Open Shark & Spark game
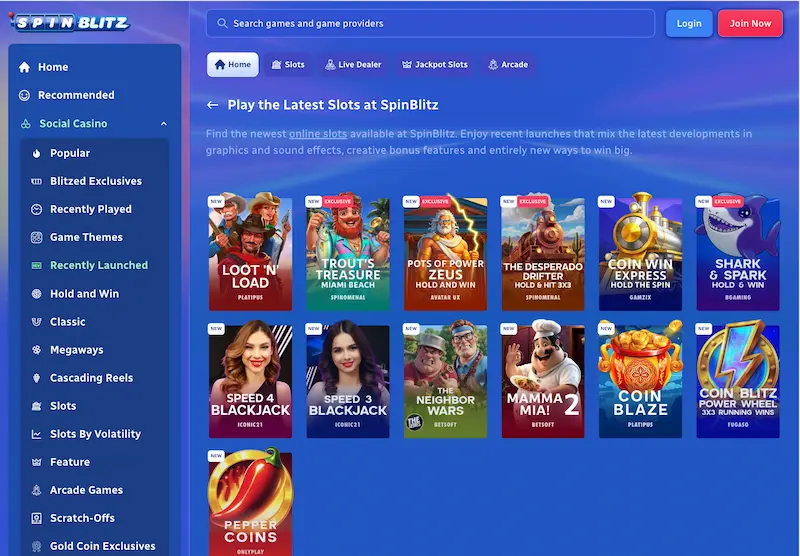This screenshot has height=556, width=800. (x=738, y=252)
